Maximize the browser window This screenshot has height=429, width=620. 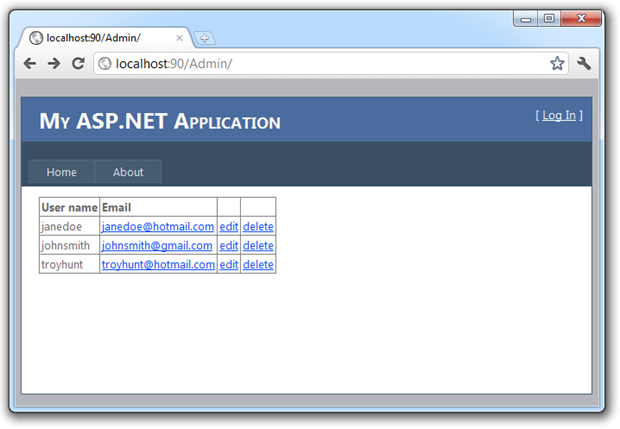point(549,18)
